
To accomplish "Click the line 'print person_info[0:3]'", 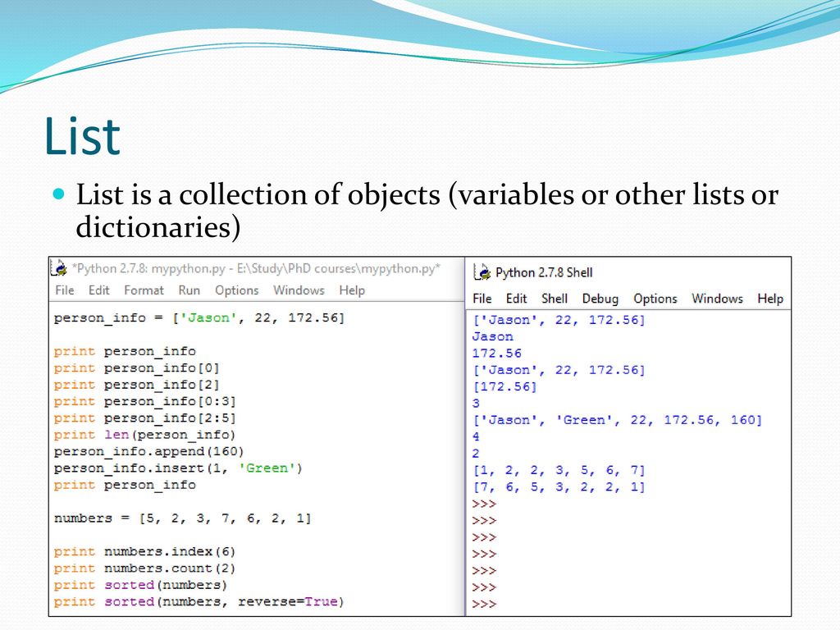I will (144, 401).
